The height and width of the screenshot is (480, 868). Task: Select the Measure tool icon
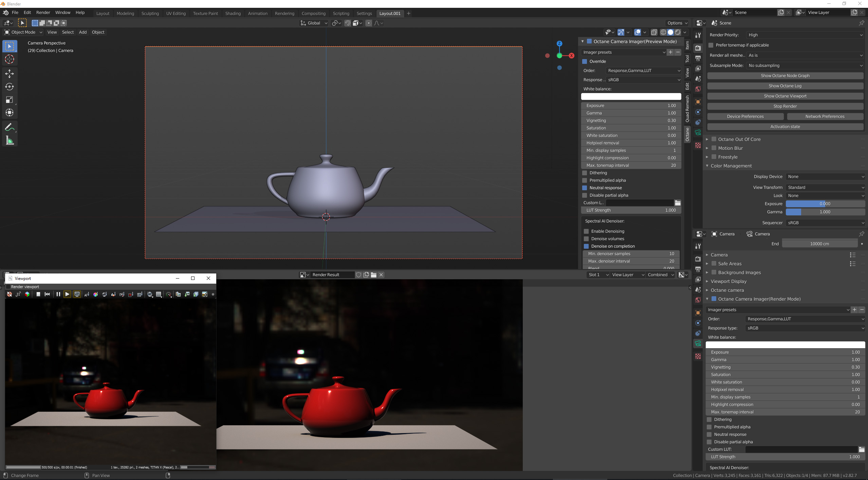click(x=10, y=141)
